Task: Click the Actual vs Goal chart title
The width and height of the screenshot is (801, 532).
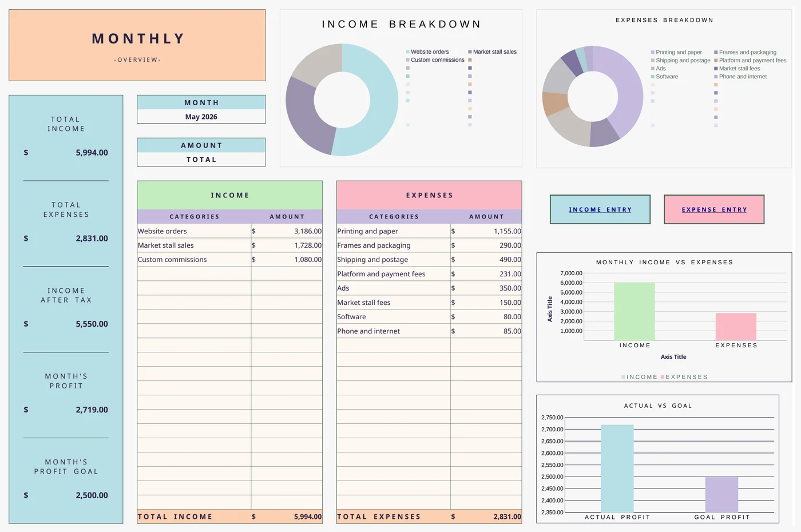Action: pyautogui.click(x=658, y=406)
